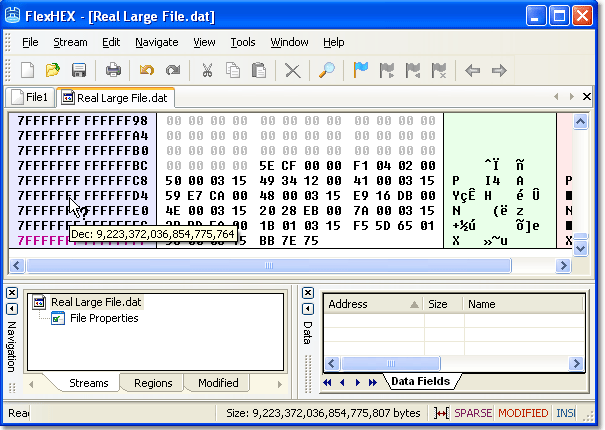Open the Help menu
Viewport: 605px width, 430px height.
click(x=334, y=42)
